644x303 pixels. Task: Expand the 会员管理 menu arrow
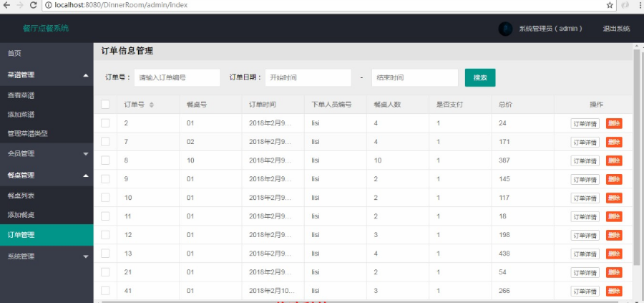[85, 154]
